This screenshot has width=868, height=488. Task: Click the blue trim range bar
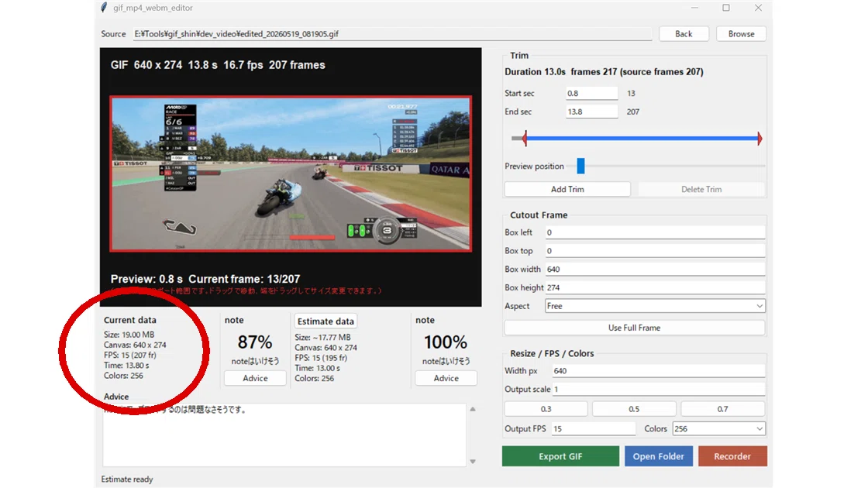tap(642, 139)
